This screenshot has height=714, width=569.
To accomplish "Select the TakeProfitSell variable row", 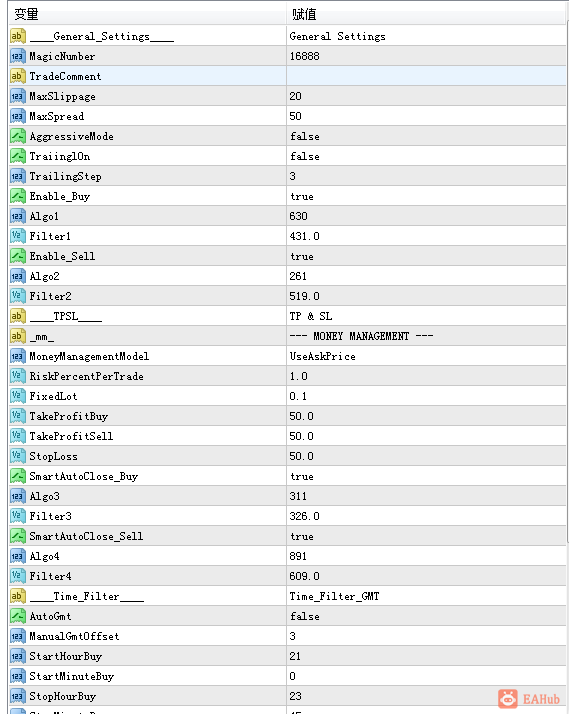I will [287, 436].
